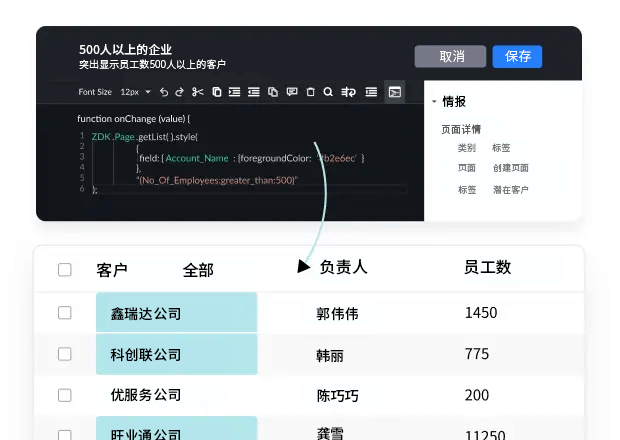This screenshot has width=620, height=440.
Task: Click the format lines icon
Action: 371,92
